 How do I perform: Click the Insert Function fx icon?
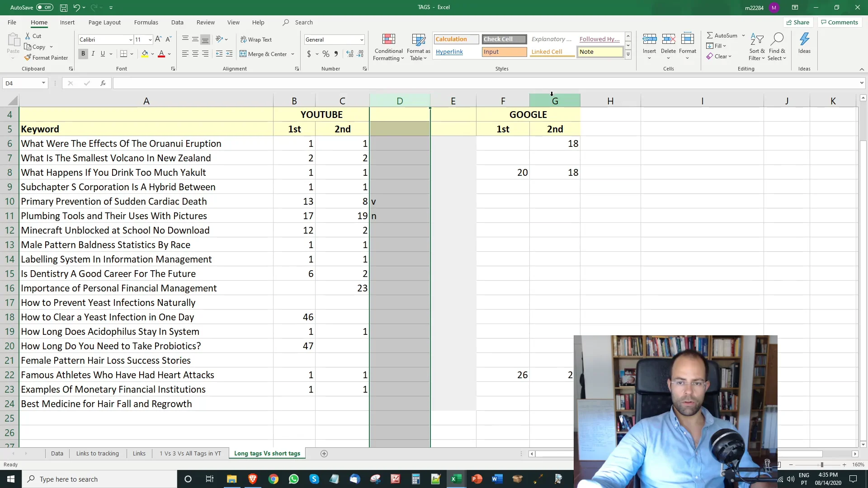103,83
